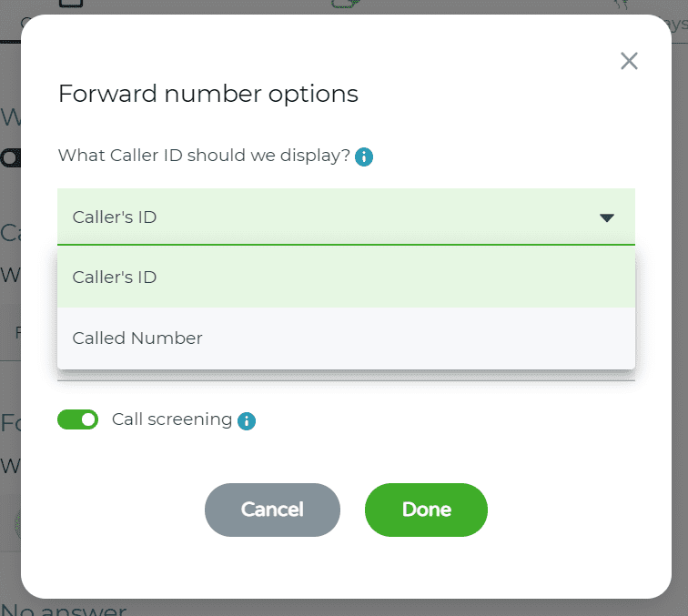Screen dimensions: 688x616
Task: Open info tooltip beside Call screening
Action: click(x=246, y=421)
